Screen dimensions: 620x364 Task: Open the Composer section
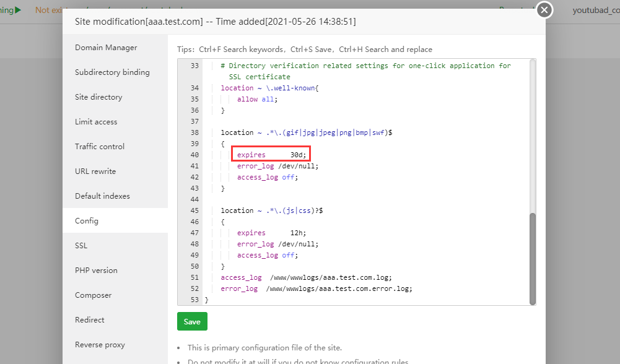tap(93, 295)
